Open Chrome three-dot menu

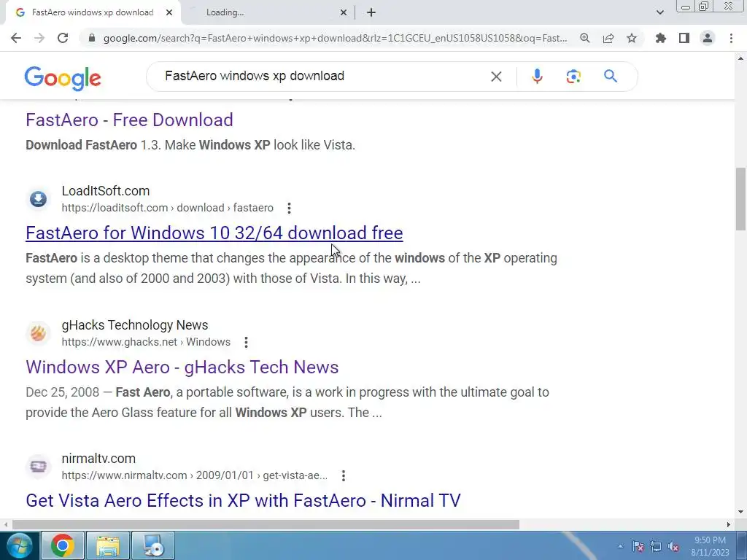coord(731,38)
